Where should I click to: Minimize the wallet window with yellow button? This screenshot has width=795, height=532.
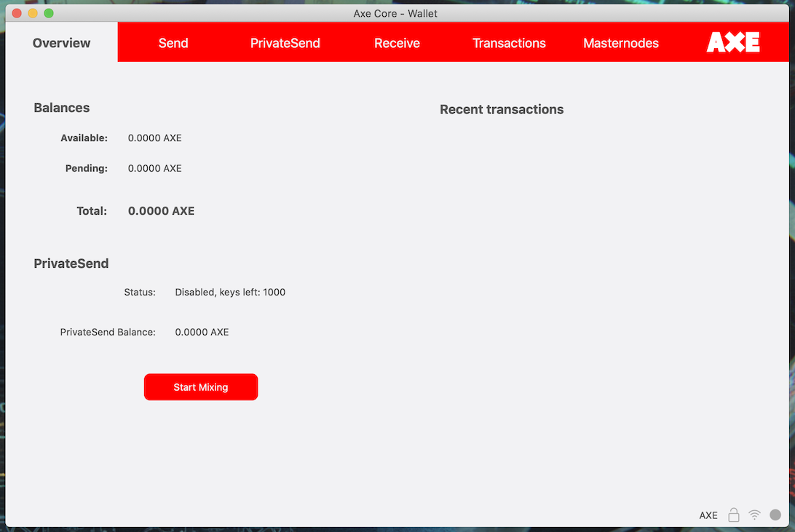point(33,13)
